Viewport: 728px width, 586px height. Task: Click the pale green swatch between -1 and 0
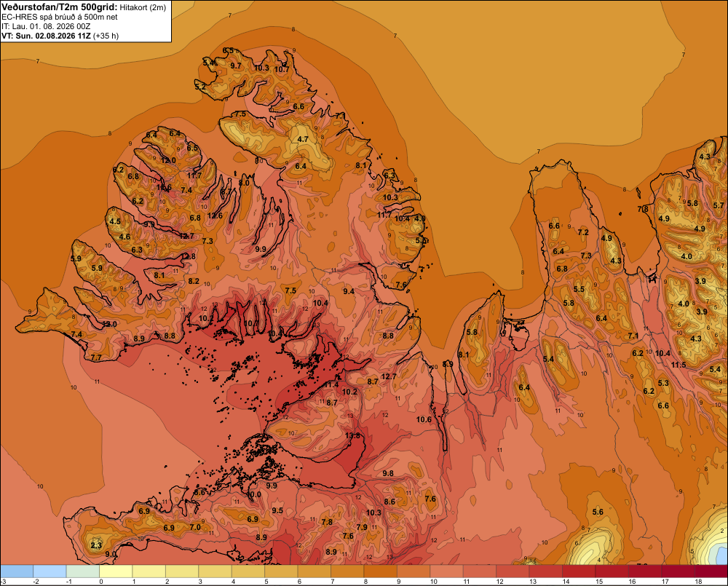tap(83, 571)
